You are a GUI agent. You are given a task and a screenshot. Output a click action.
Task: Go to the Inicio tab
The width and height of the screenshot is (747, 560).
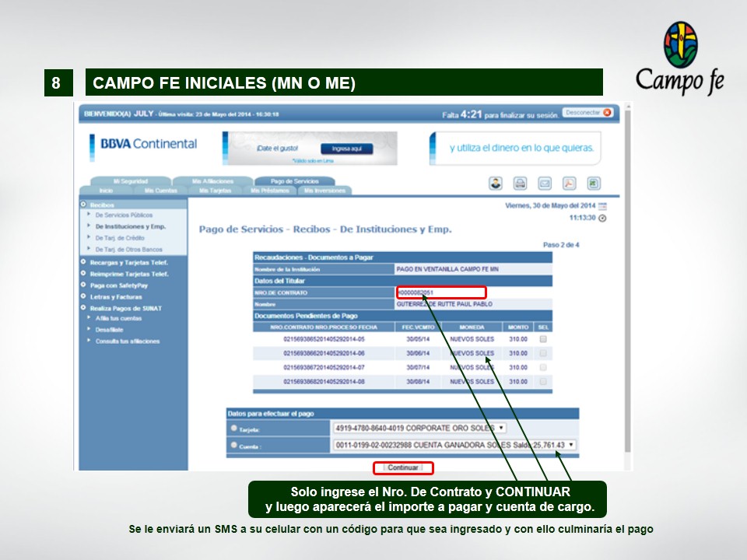[107, 191]
